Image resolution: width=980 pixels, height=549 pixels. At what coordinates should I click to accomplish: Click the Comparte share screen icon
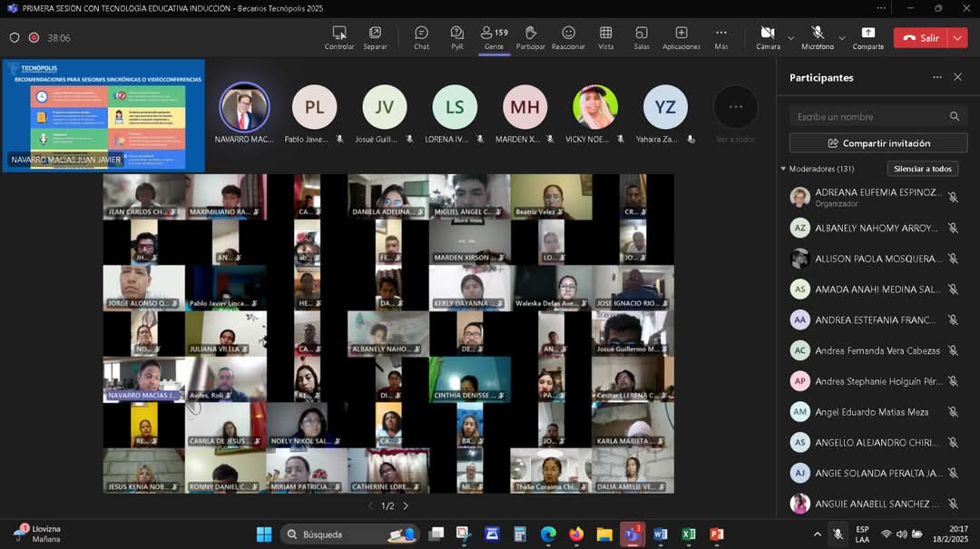868,37
